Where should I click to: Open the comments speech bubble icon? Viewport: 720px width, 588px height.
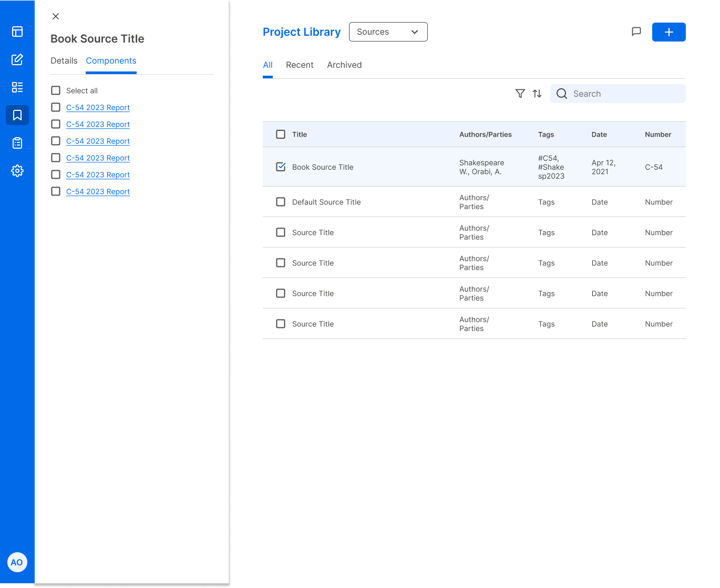coord(636,32)
